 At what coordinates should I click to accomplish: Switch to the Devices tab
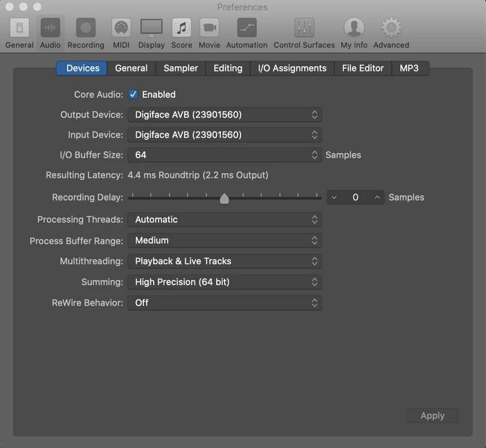(x=82, y=68)
